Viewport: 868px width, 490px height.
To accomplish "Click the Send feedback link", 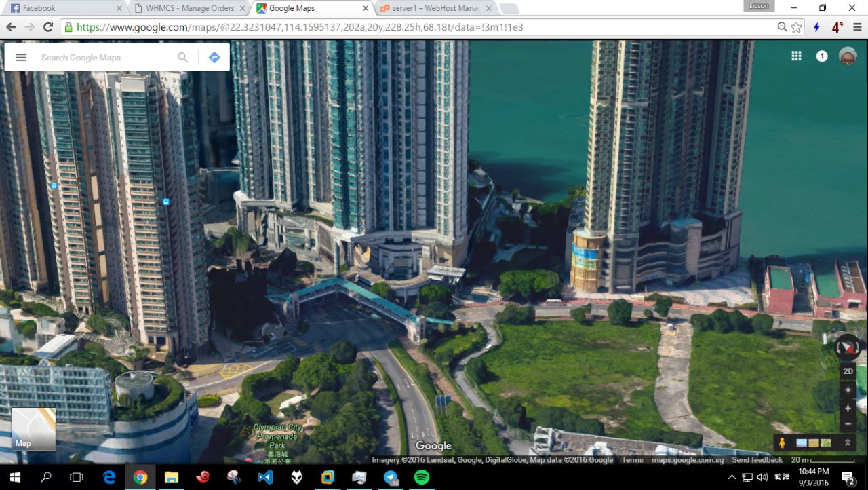I will (x=757, y=460).
